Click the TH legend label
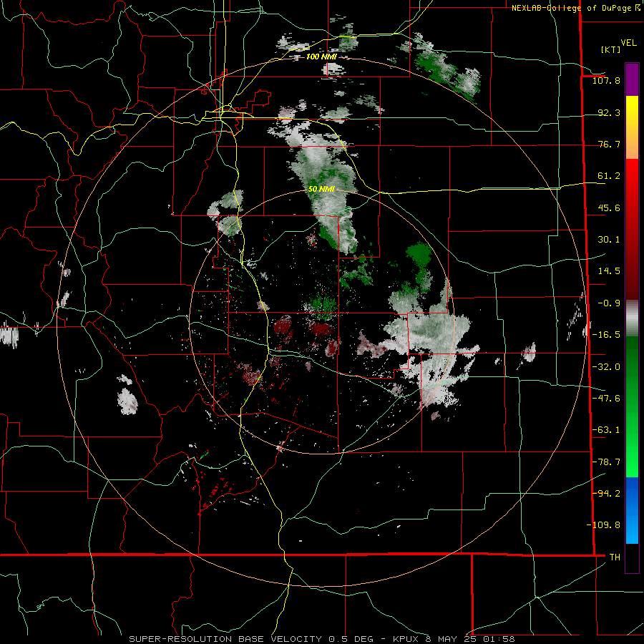The width and height of the screenshot is (644, 644). 615,557
